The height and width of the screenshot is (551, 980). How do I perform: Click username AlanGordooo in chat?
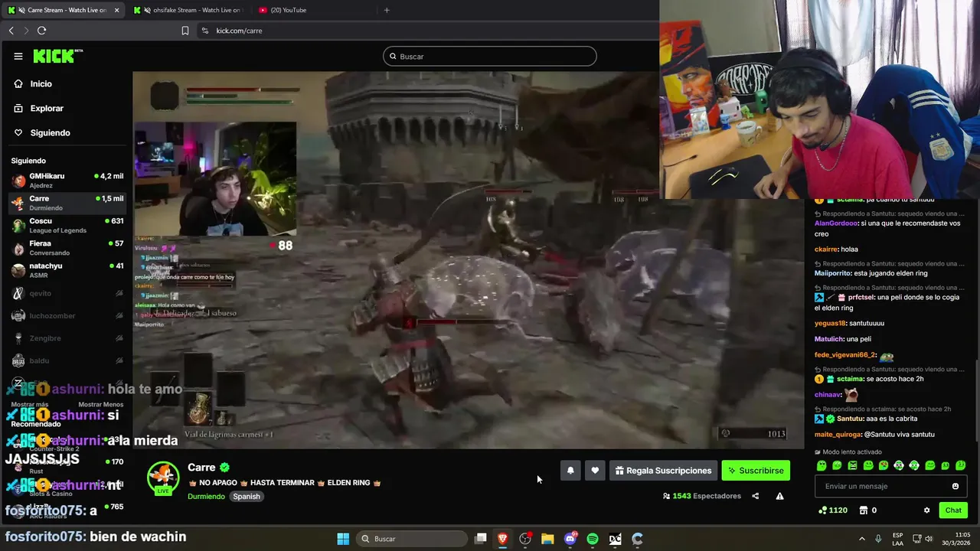click(x=836, y=223)
